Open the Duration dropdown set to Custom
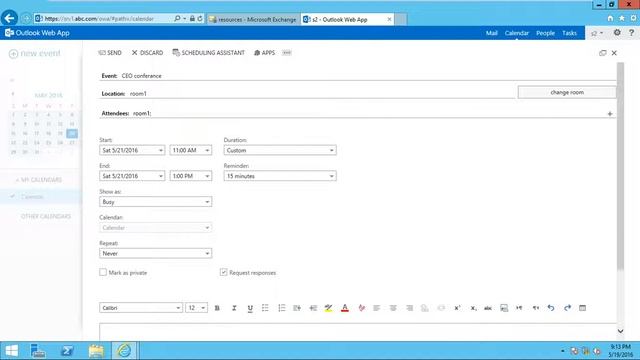 [x=280, y=150]
